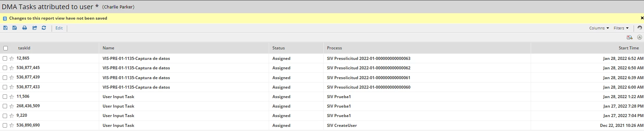Star the task 11,506
This screenshot has height=135, width=644.
[12, 97]
